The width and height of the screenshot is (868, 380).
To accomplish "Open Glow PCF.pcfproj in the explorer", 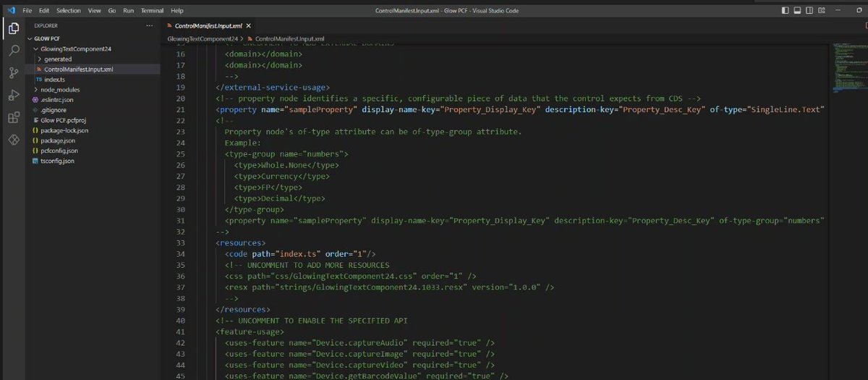I will coord(64,120).
